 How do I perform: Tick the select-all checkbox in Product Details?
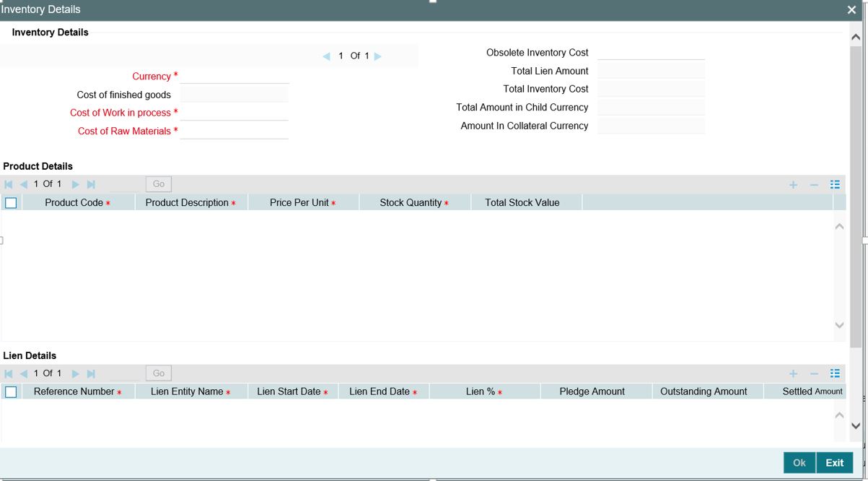[x=11, y=203]
